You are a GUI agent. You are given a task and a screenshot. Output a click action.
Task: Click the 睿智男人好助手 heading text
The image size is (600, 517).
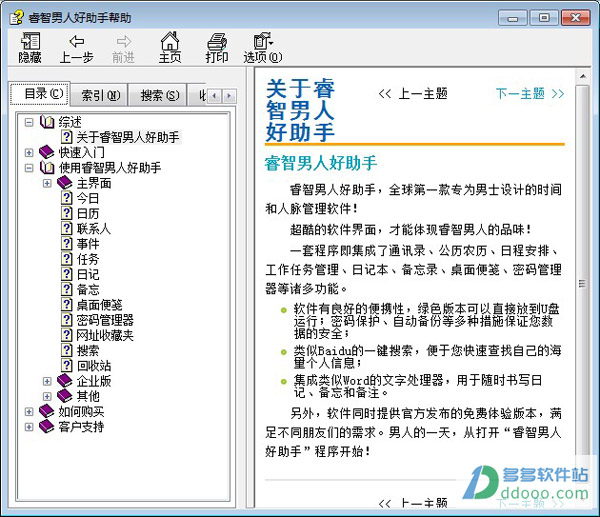[x=321, y=163]
